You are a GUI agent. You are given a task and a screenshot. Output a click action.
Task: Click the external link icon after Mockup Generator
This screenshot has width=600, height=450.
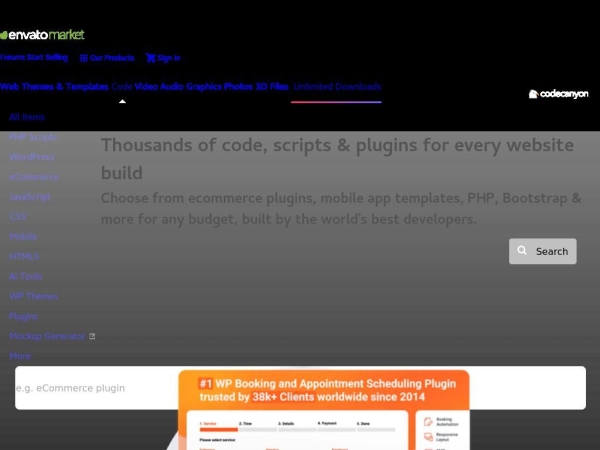[92, 336]
